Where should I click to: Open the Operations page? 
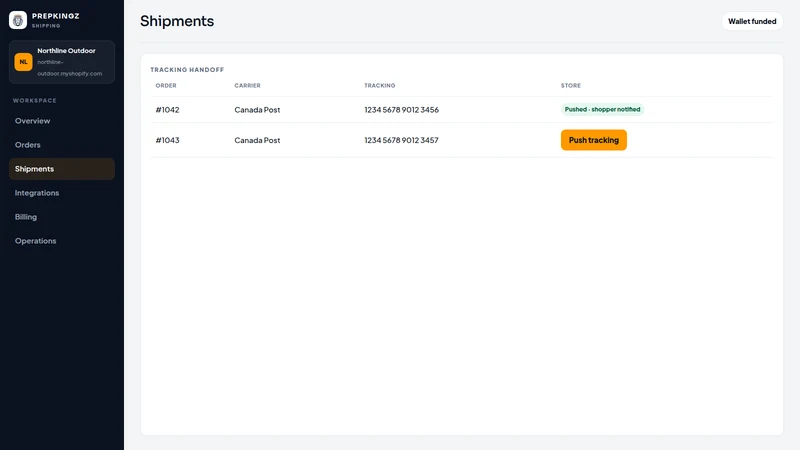tap(62, 241)
